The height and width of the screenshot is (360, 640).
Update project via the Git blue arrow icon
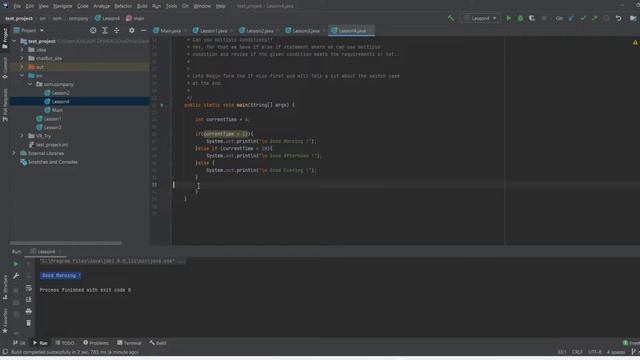click(x=571, y=18)
